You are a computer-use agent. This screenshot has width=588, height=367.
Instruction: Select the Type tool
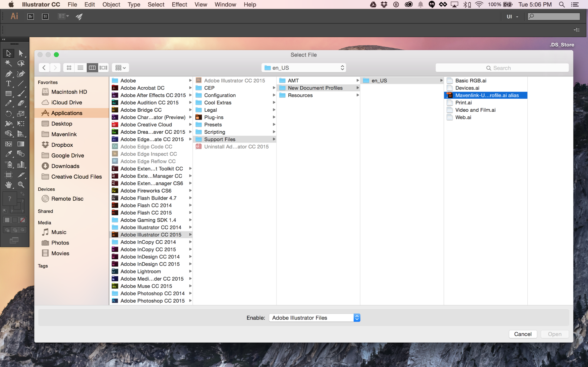tap(8, 83)
